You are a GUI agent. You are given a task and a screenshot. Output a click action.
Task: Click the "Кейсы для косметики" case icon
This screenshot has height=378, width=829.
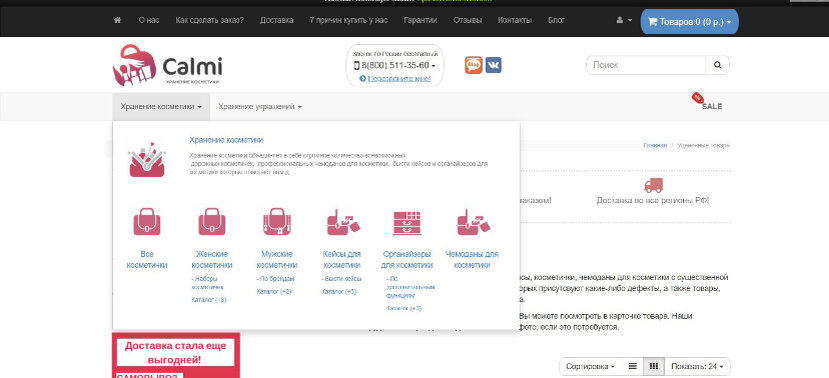pos(343,222)
